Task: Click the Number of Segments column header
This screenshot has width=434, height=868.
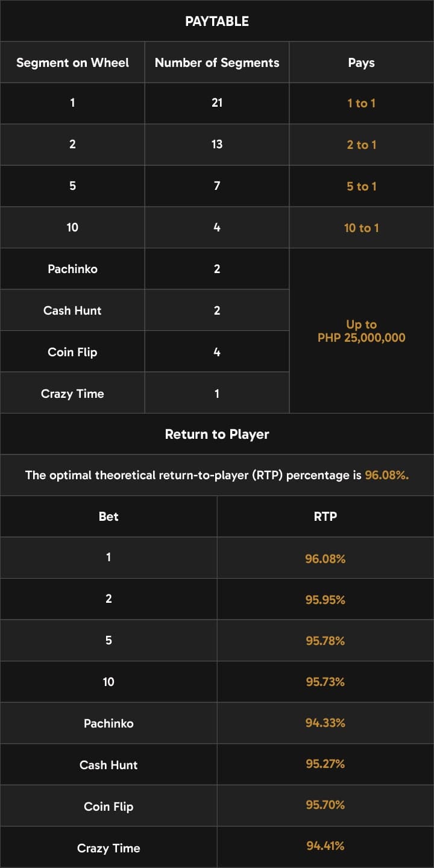Action: (x=217, y=62)
